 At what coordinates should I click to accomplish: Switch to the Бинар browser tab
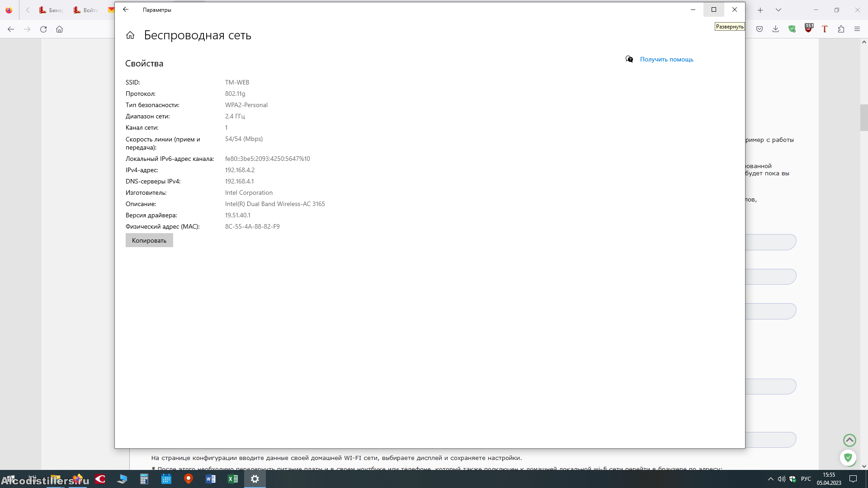click(52, 10)
